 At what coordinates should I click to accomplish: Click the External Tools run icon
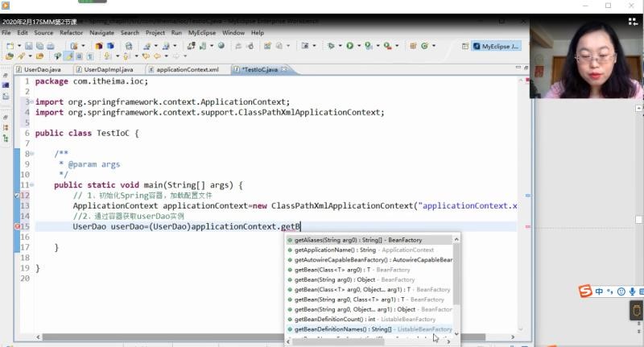click(x=387, y=46)
